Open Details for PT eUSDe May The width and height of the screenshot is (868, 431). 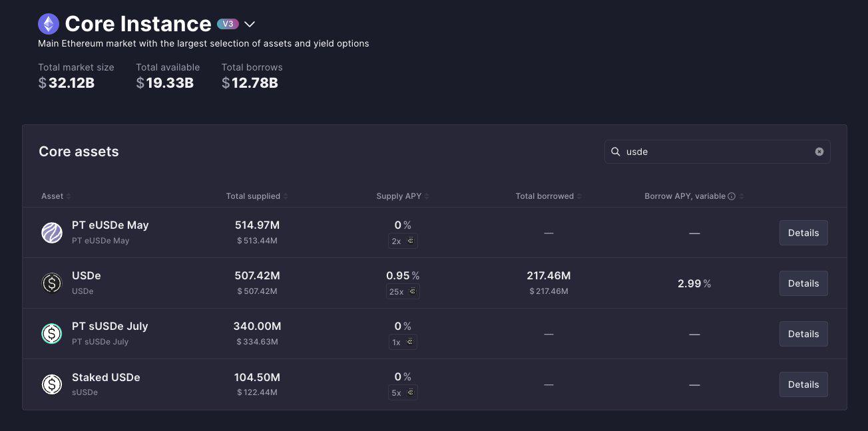click(803, 233)
